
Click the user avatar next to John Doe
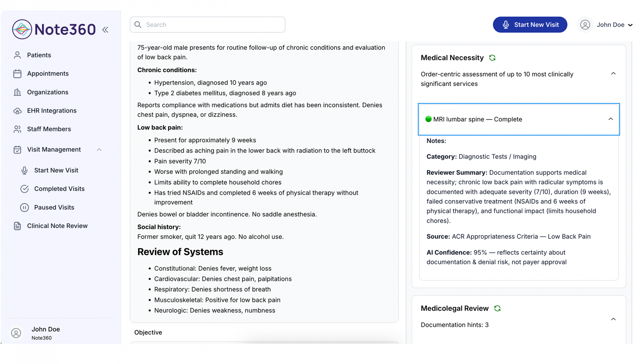[585, 25]
